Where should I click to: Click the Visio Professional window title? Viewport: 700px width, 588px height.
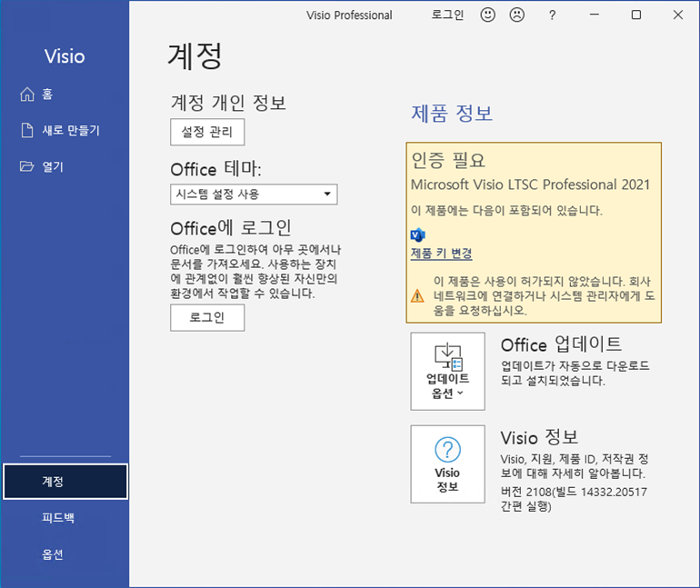(349, 15)
